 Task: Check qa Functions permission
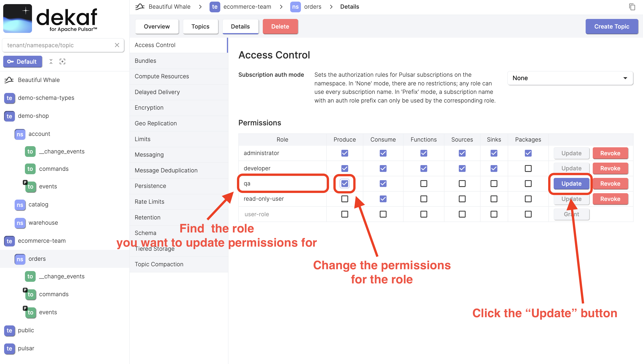click(424, 184)
